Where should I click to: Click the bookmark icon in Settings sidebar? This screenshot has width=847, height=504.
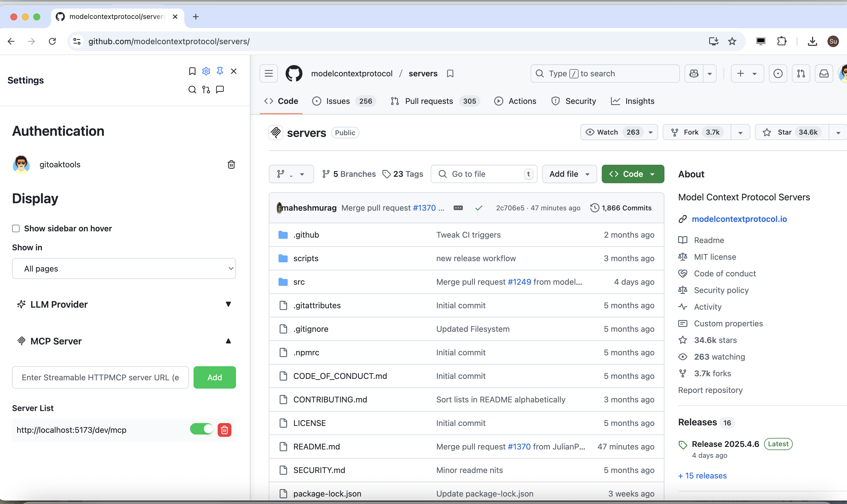[192, 71]
